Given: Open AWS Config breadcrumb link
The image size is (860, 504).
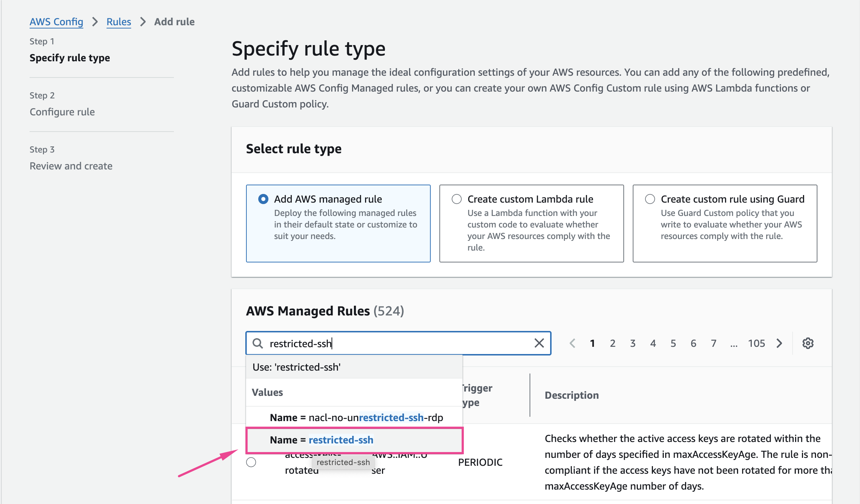Looking at the screenshot, I should click(56, 22).
